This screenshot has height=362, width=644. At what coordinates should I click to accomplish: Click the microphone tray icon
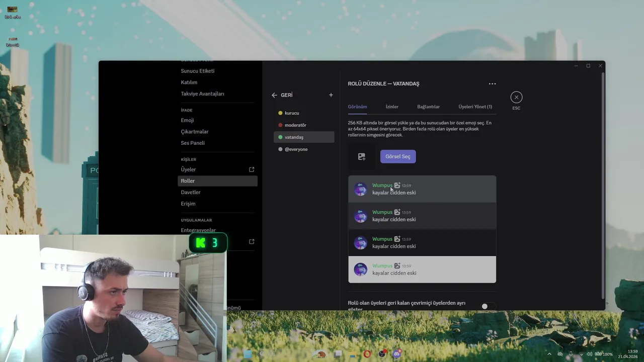point(571,354)
